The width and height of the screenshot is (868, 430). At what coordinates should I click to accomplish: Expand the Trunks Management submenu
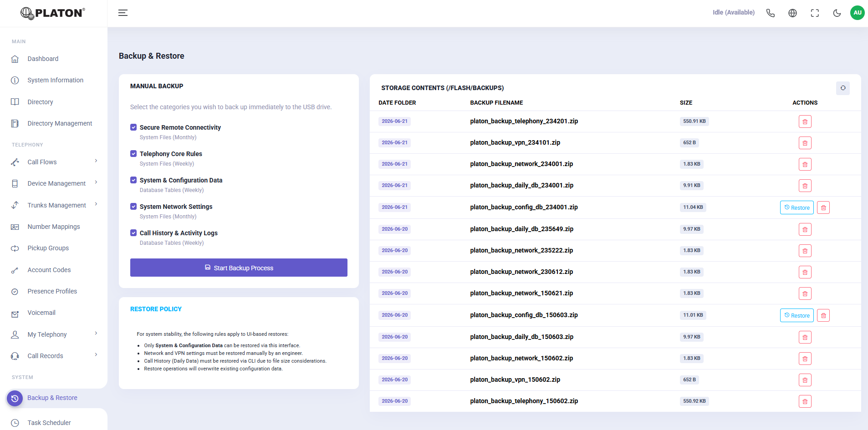click(x=54, y=205)
